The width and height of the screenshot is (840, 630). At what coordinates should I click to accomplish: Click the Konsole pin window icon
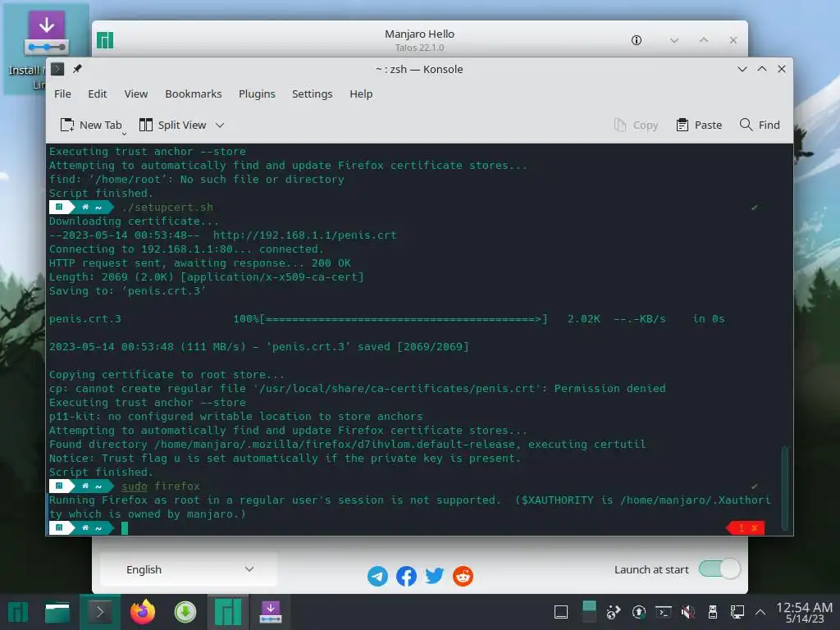(77, 69)
